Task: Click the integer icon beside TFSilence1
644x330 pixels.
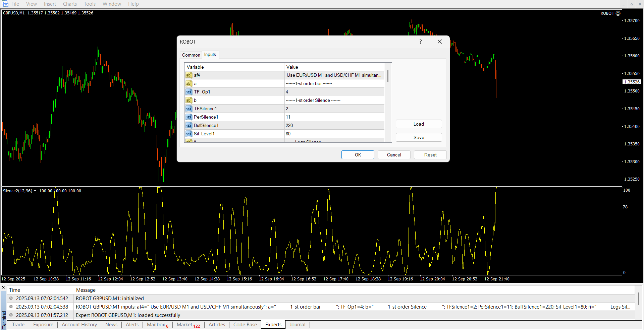Action: [x=189, y=109]
